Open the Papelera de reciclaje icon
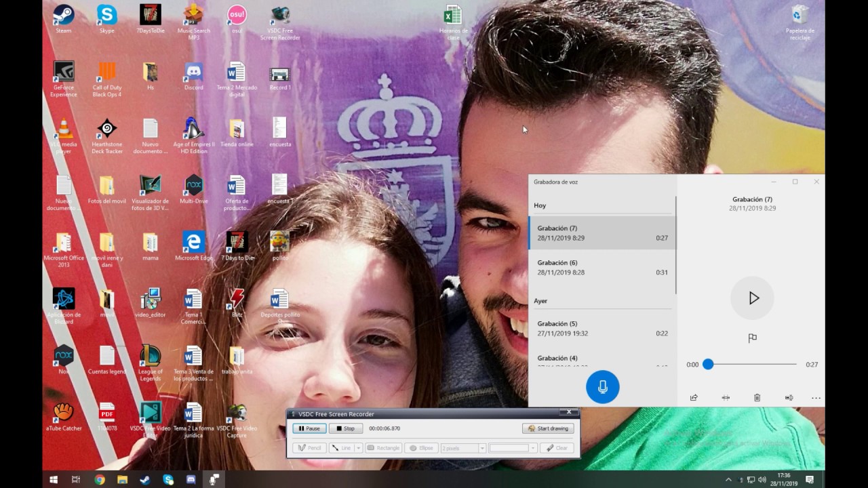This screenshot has width=868, height=488. [800, 22]
